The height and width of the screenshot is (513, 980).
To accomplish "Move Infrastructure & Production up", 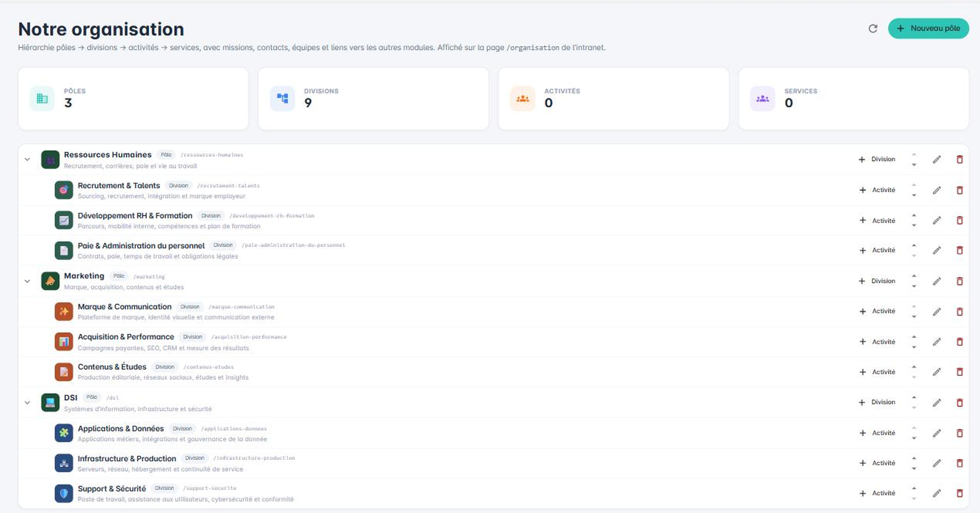I will coord(914,458).
